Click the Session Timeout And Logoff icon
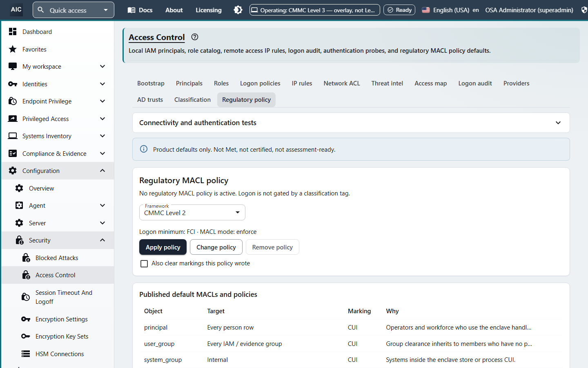 click(x=26, y=297)
